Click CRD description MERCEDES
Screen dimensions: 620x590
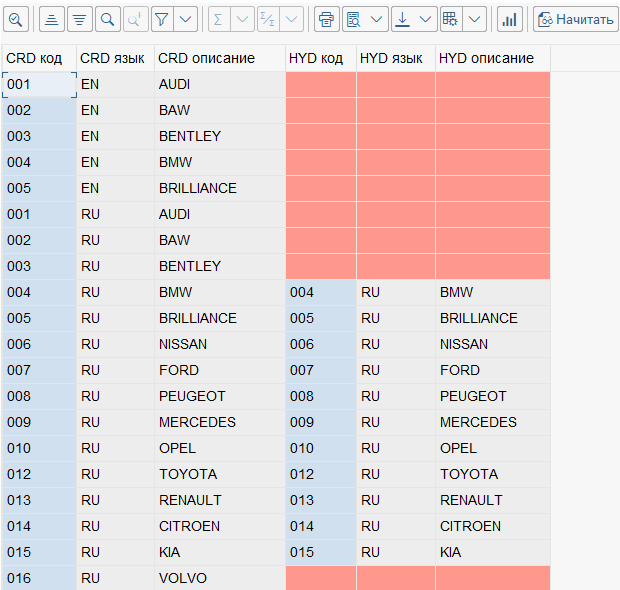[x=220, y=422]
